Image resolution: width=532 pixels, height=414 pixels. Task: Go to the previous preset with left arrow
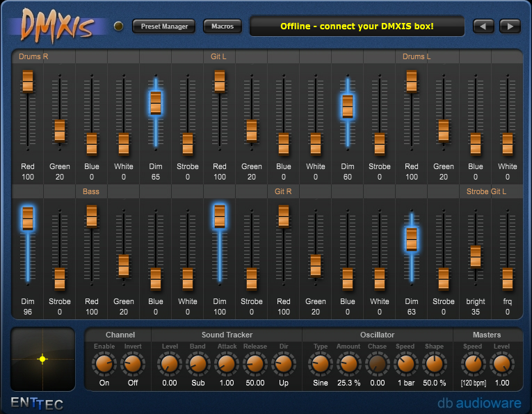[x=483, y=26]
